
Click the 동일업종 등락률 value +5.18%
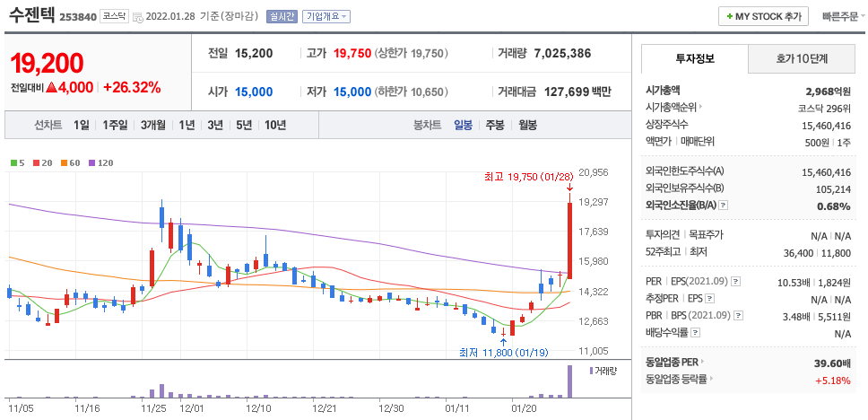(x=832, y=381)
